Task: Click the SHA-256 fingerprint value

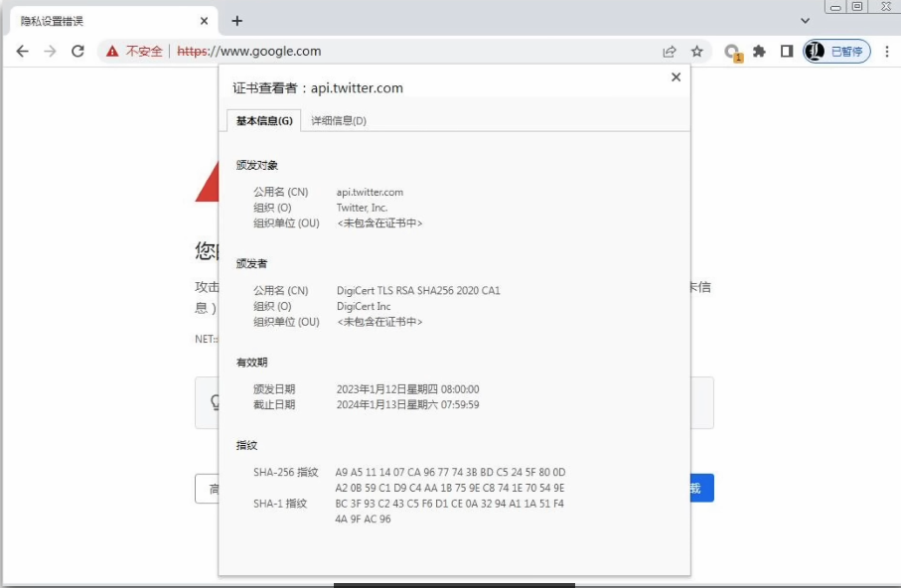Action: pyautogui.click(x=450, y=480)
